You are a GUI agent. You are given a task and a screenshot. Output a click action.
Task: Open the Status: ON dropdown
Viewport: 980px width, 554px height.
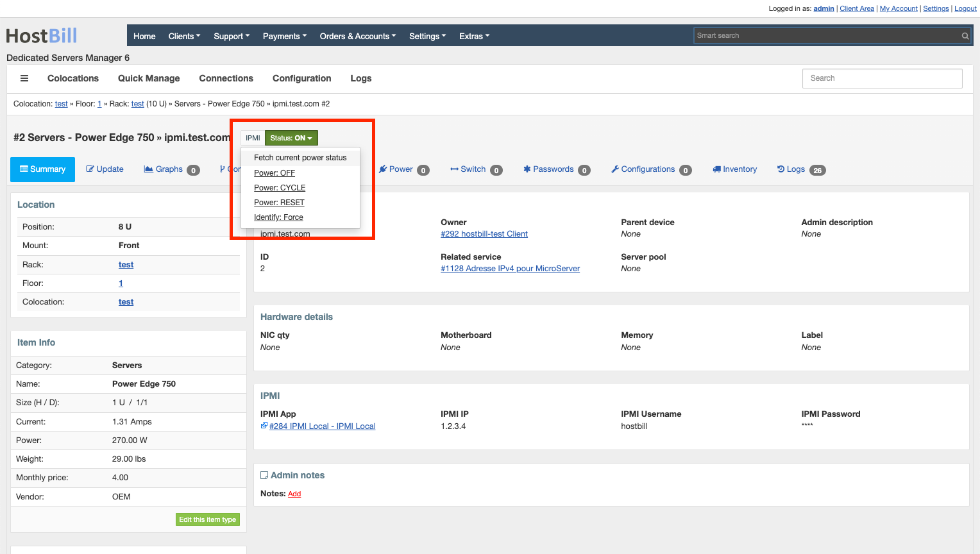coord(291,138)
